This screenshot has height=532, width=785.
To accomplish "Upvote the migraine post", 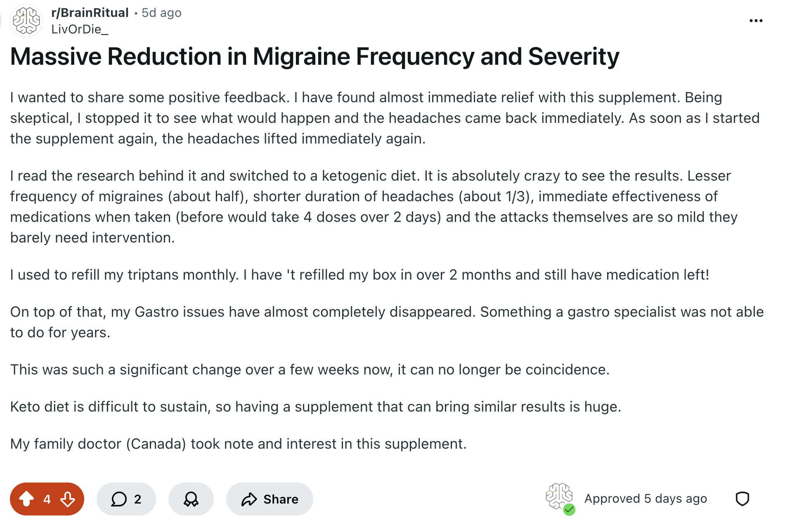I will [x=26, y=499].
